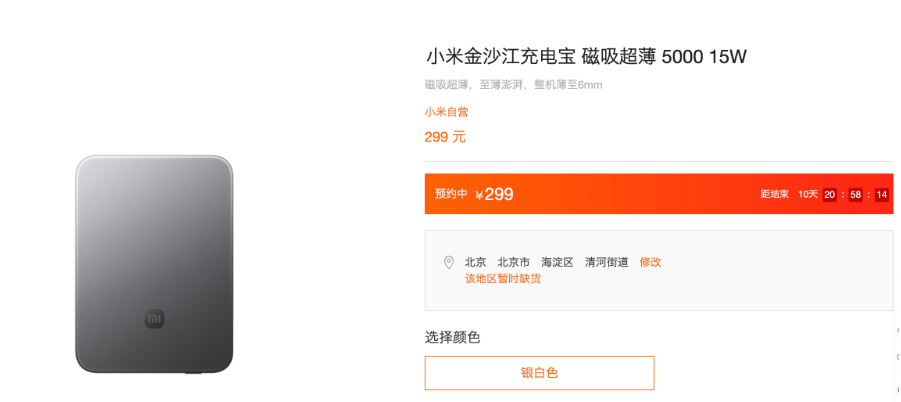Screen dimensions: 901x402
Task: Click the 清河街道 street text
Action: [607, 262]
